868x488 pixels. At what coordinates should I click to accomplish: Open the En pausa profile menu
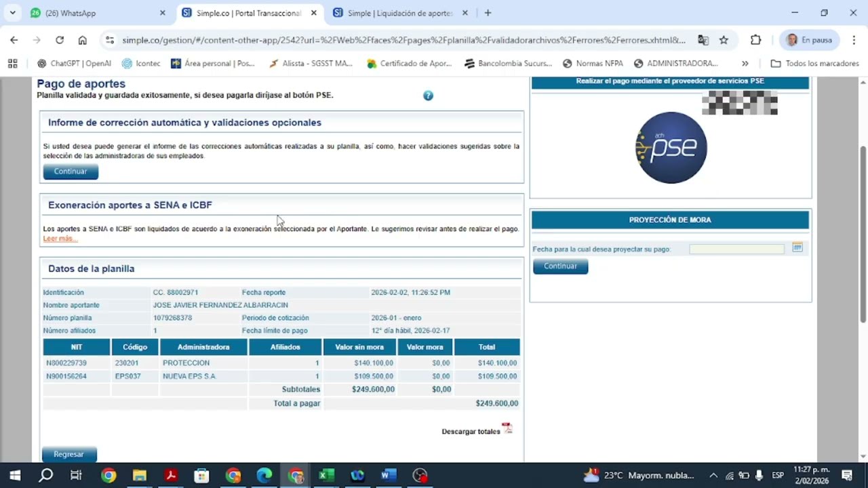810,40
